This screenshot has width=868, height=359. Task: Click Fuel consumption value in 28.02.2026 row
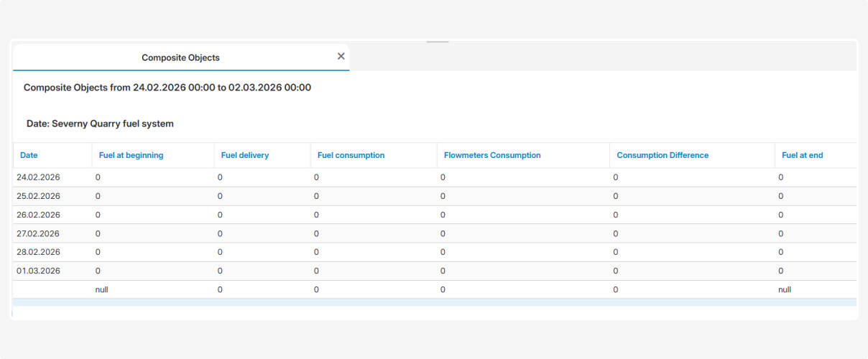click(x=316, y=252)
